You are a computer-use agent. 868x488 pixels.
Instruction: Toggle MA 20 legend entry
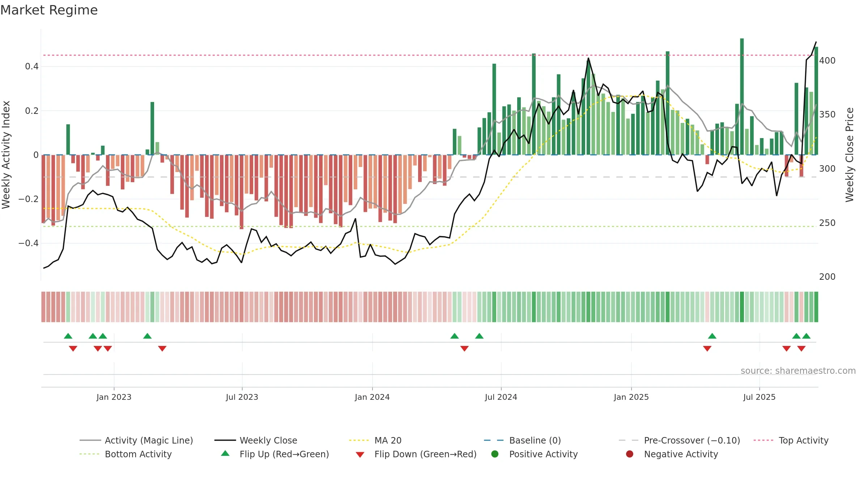coord(375,440)
